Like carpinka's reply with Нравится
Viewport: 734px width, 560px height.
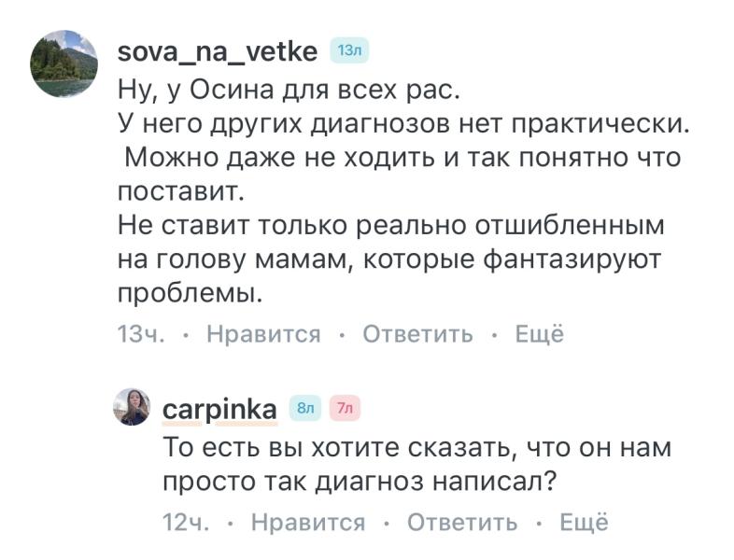click(x=308, y=522)
